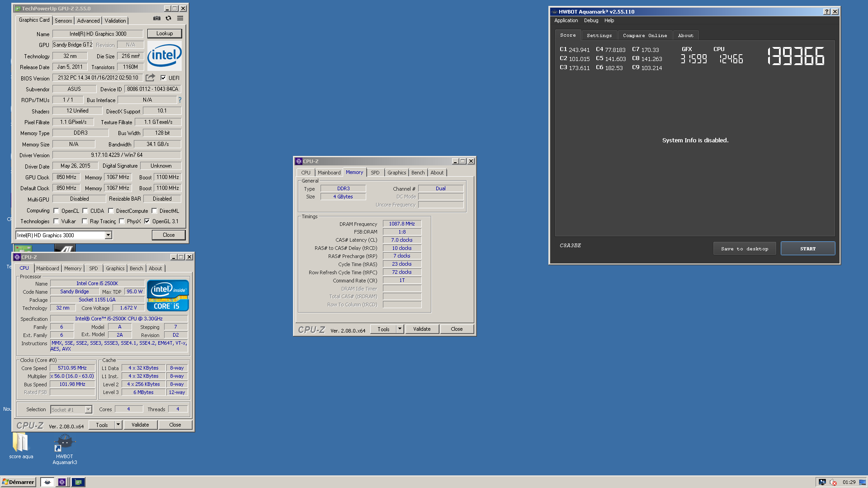Screen dimensions: 868x488
Task: Click the Core Speed value 5710.95 MHz
Action: (x=72, y=368)
